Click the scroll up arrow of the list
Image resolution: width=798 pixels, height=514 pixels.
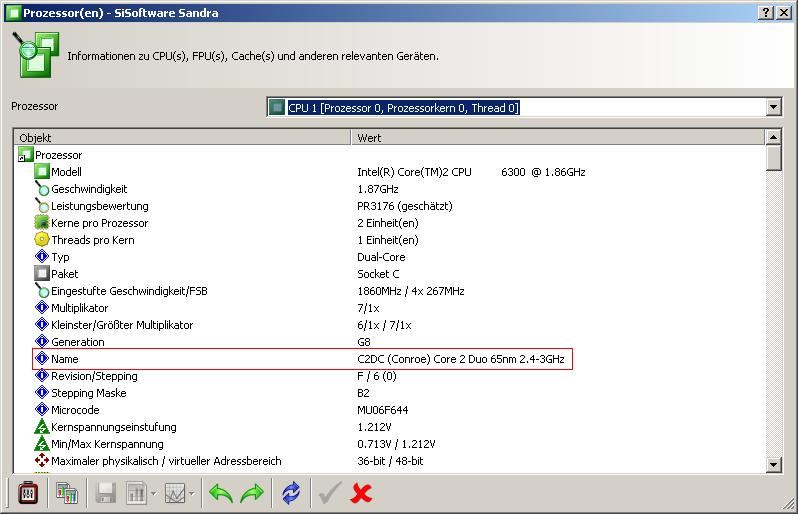coord(773,137)
